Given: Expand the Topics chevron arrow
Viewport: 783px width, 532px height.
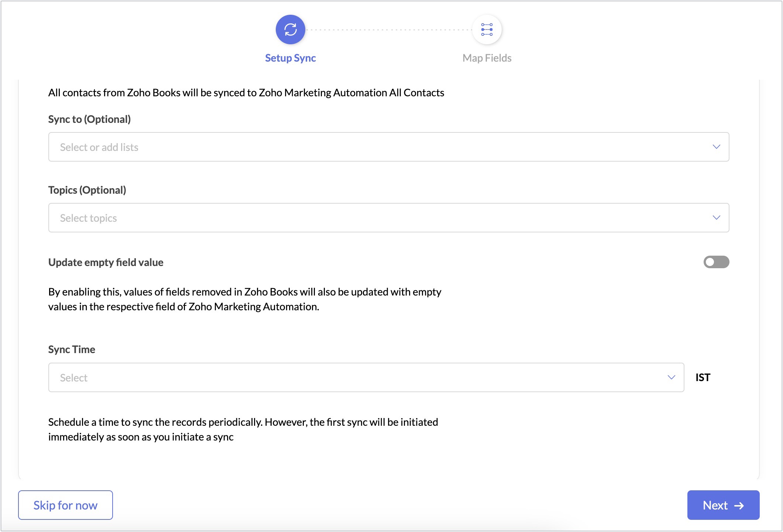Looking at the screenshot, I should (x=716, y=218).
